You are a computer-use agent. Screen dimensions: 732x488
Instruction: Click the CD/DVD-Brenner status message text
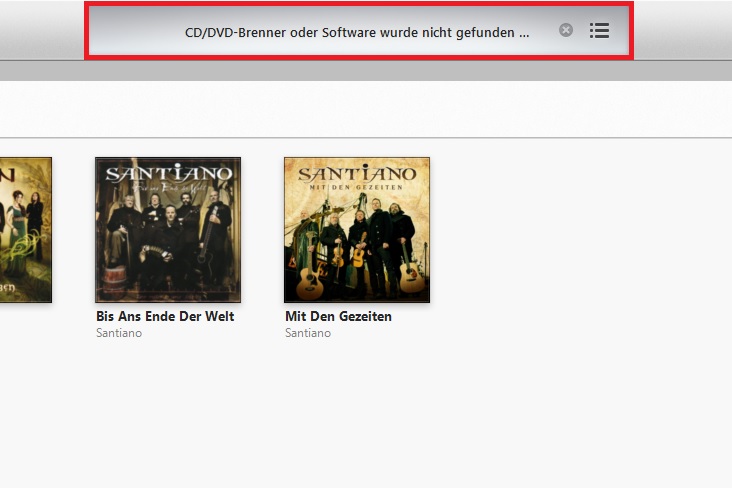[357, 33]
